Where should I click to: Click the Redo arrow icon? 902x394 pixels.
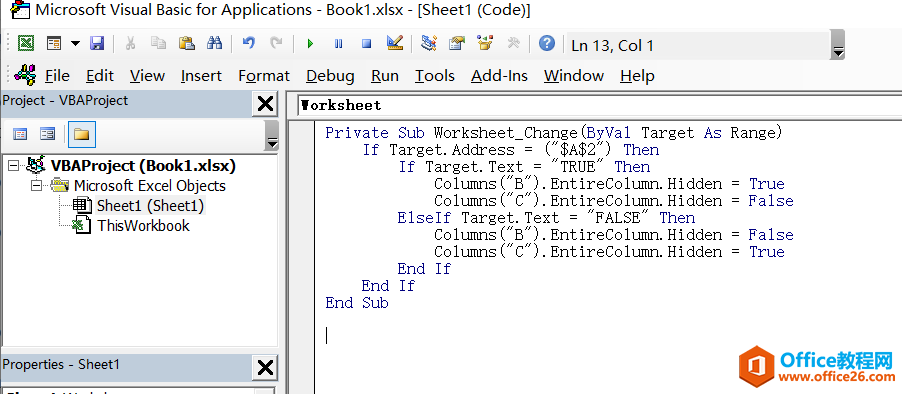coord(277,44)
